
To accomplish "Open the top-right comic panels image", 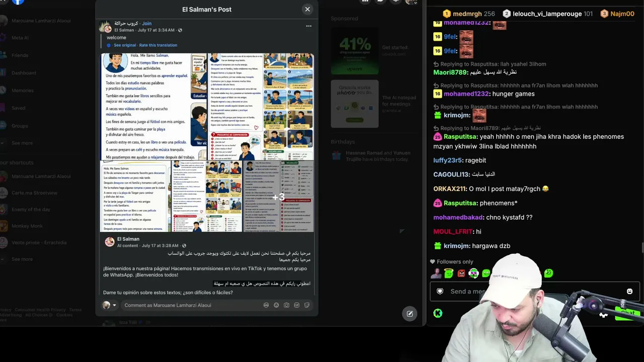I will coord(261,107).
